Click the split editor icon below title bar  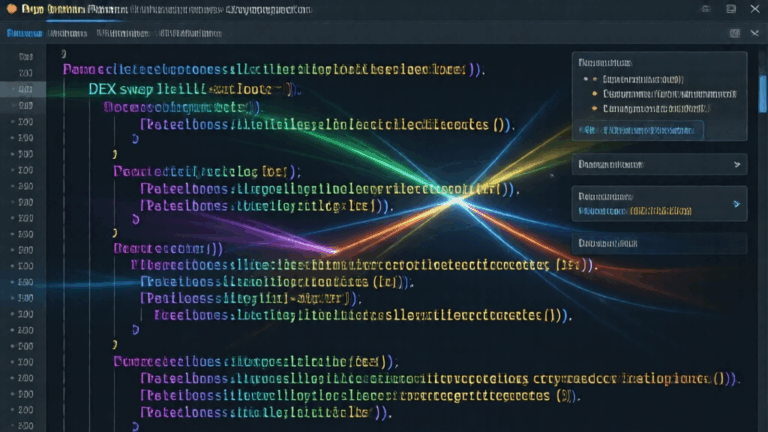(735, 33)
